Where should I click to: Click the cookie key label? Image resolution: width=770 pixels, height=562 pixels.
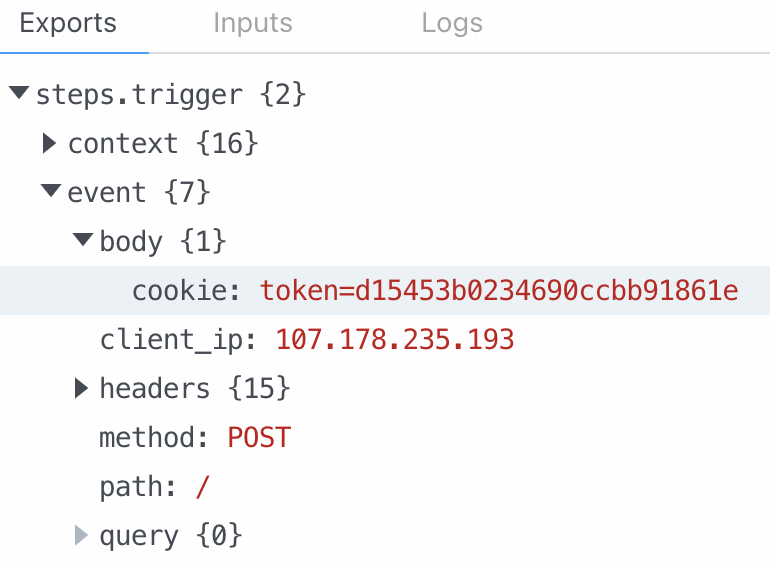click(x=187, y=290)
